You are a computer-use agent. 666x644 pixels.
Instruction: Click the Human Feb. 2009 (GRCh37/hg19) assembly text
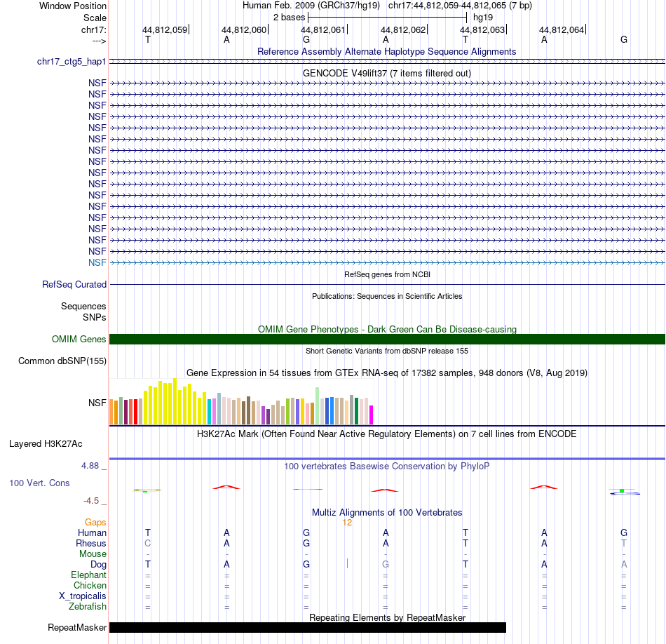[x=311, y=6]
